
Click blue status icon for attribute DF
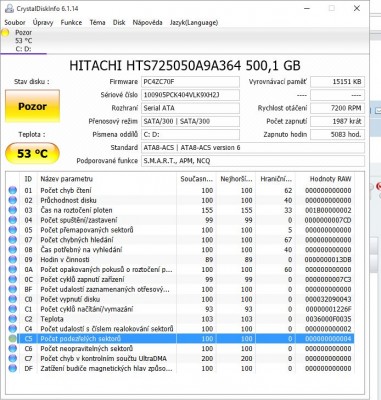pos(13,368)
